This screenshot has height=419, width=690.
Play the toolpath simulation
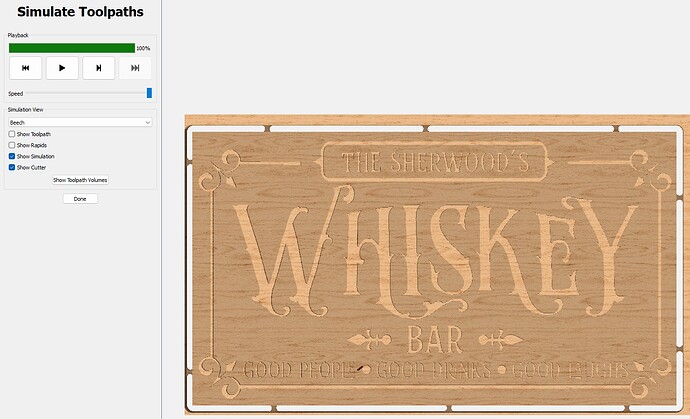62,68
